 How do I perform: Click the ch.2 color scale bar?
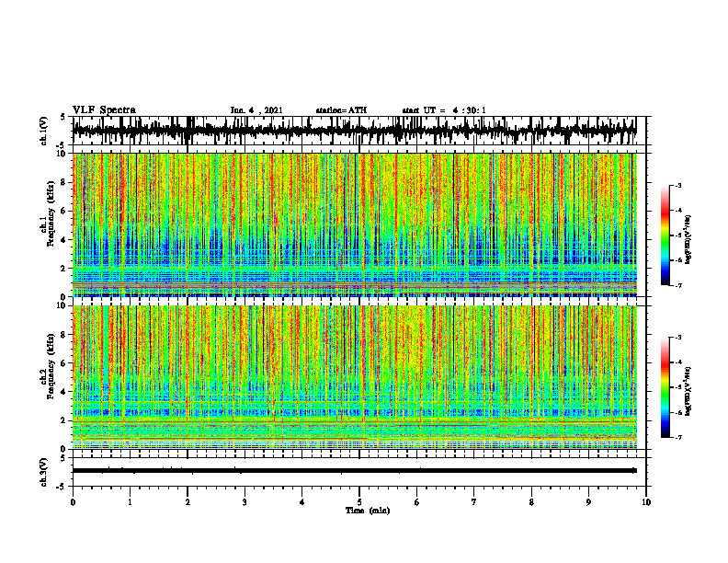click(x=665, y=387)
